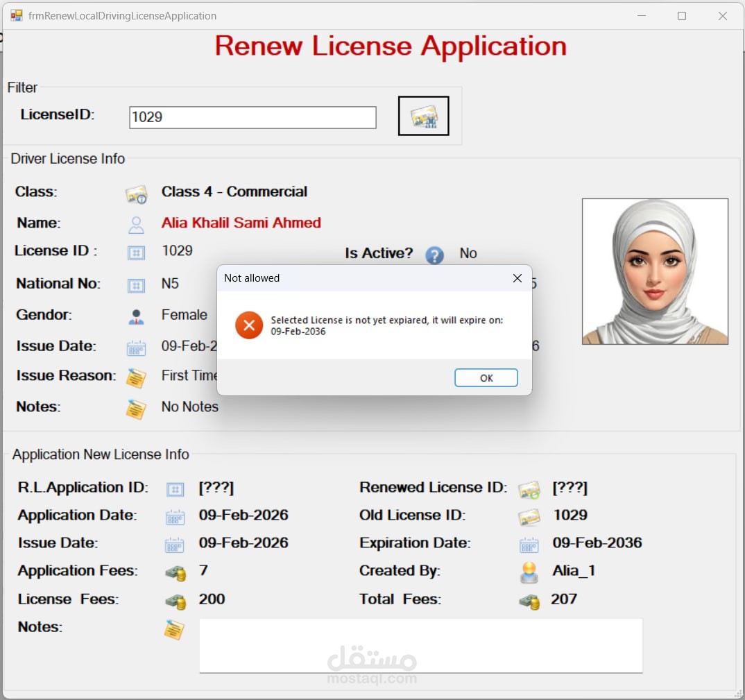Click the license search button beside LicenseID

pos(423,116)
